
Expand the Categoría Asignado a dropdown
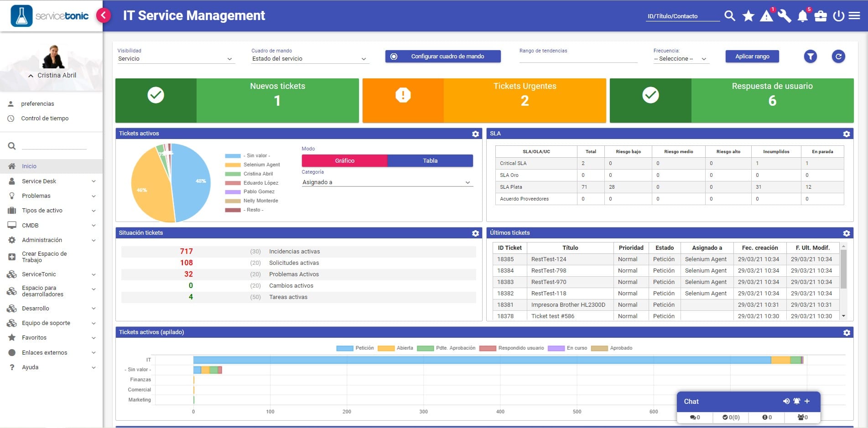tap(386, 182)
